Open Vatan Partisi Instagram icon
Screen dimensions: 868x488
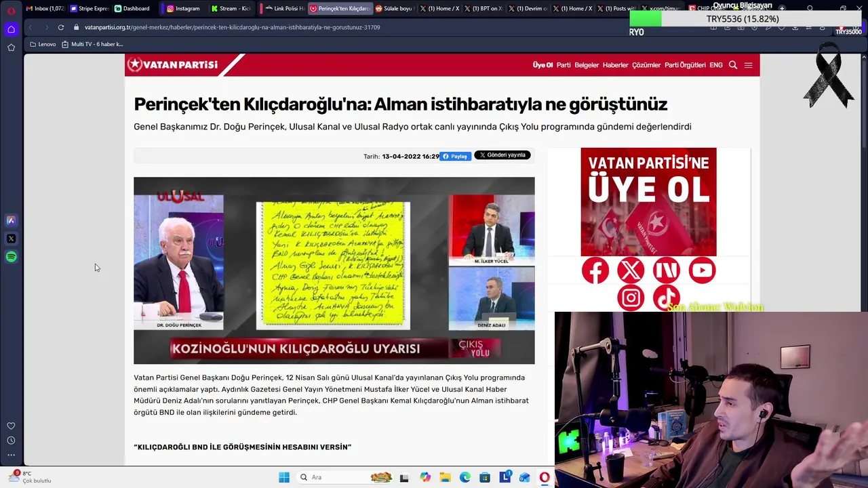(x=631, y=298)
